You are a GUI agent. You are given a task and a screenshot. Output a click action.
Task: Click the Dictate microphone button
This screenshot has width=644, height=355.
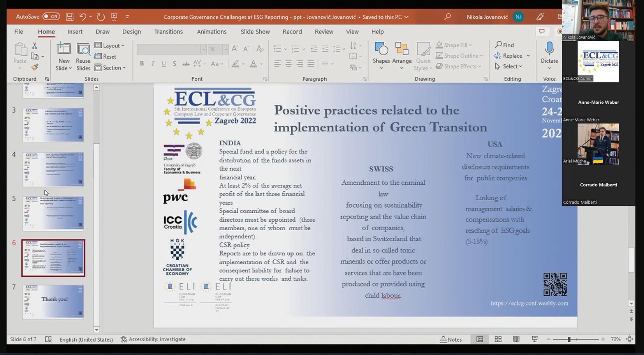(x=549, y=56)
